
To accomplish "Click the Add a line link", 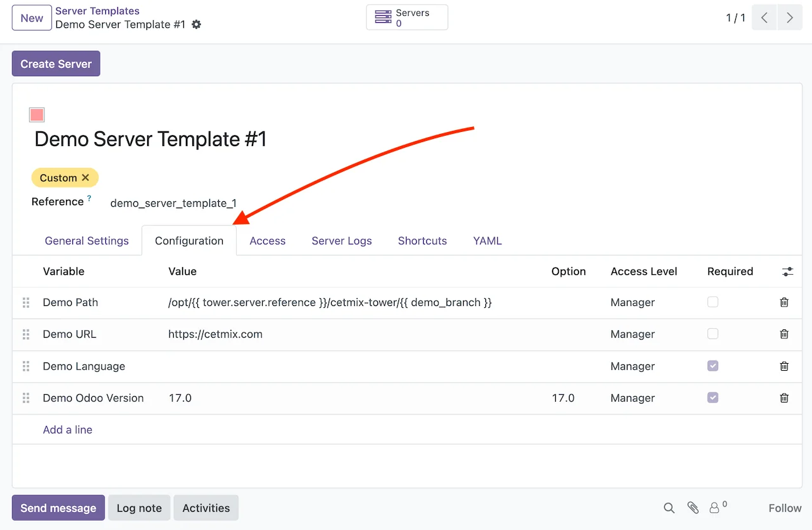I will [67, 430].
